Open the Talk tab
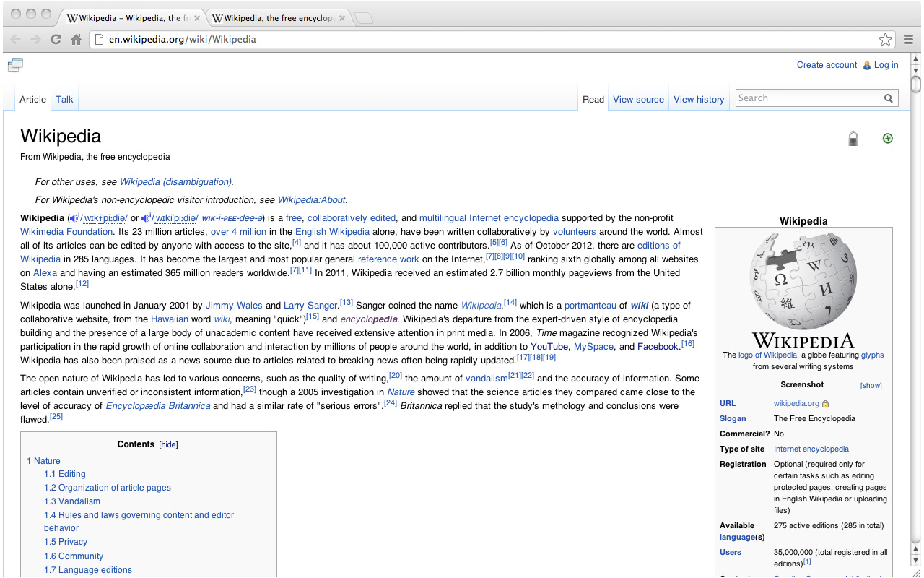This screenshot has width=924, height=578. pos(64,100)
